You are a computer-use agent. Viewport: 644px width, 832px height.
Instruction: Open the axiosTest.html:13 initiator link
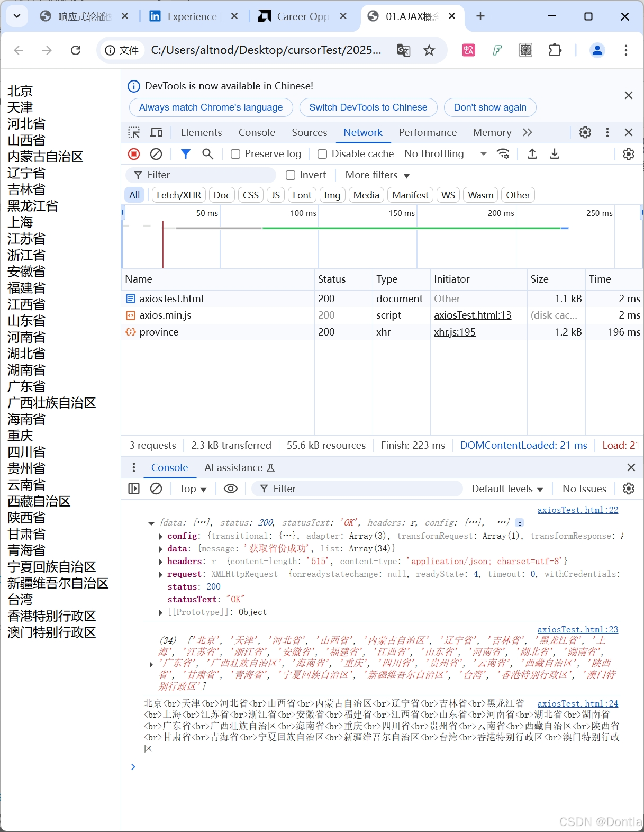click(x=473, y=315)
